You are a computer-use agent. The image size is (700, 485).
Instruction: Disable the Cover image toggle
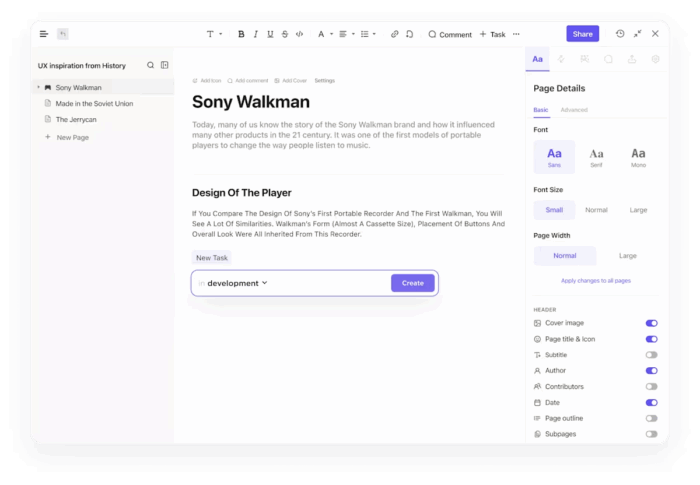pyautogui.click(x=651, y=323)
